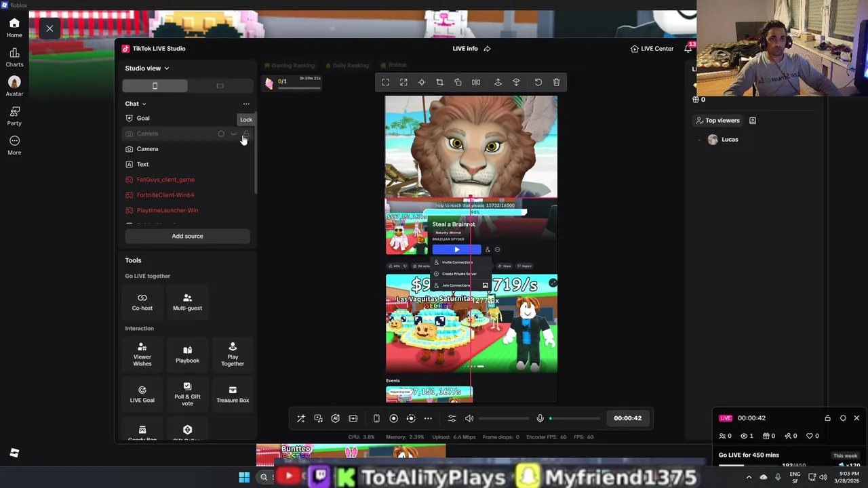Open Roblox Home in the sidebar
The height and width of the screenshot is (488, 868).
point(14,28)
